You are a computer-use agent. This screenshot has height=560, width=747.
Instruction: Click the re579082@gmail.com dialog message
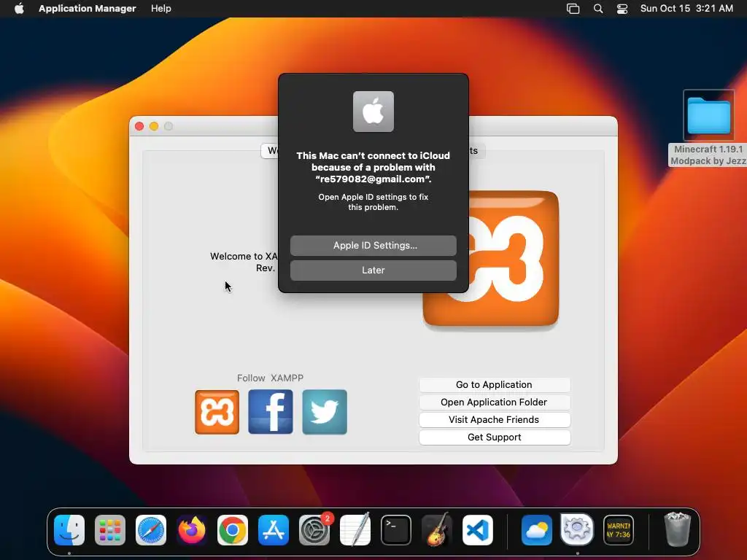373,167
